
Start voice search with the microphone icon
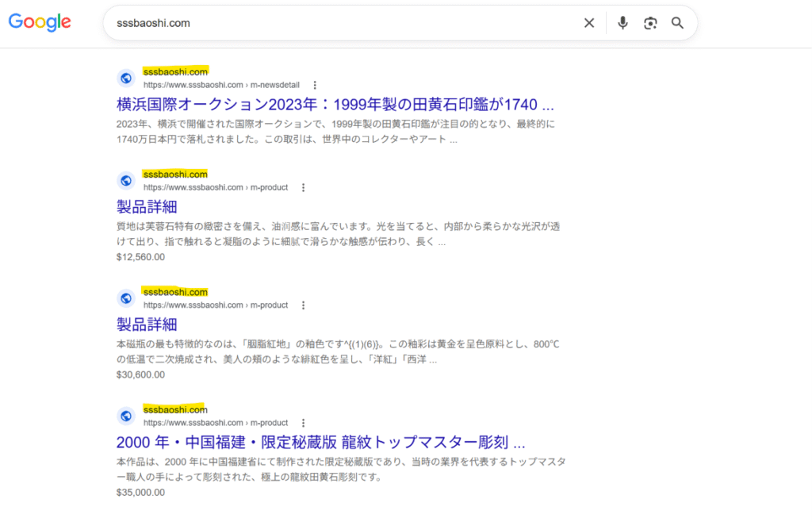point(622,23)
